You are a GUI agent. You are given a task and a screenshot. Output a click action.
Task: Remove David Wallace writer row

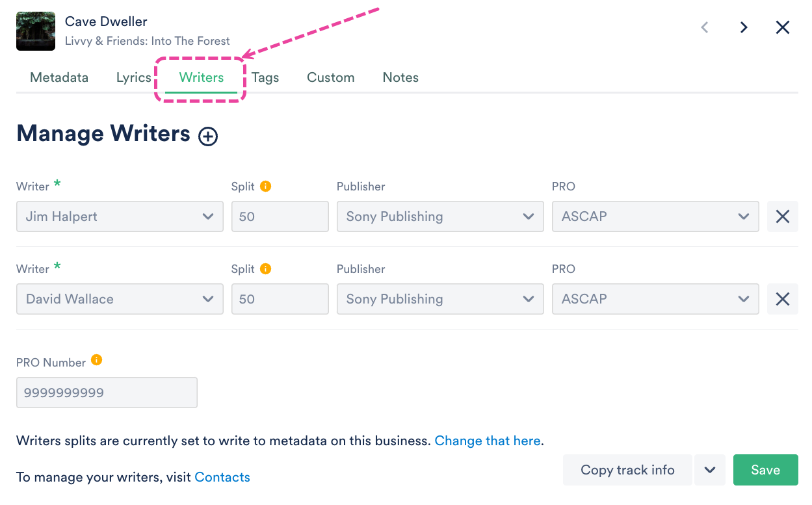click(782, 299)
